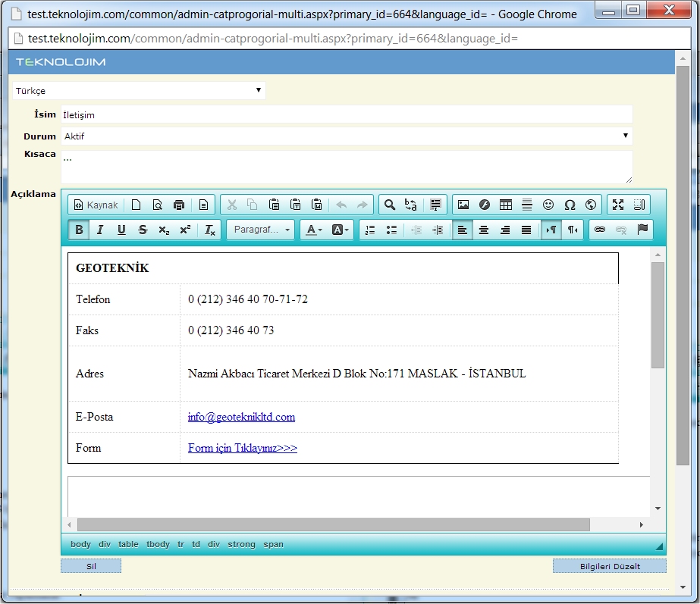The height and width of the screenshot is (604, 700).
Task: Insert an IFrame with globe icon
Action: click(x=591, y=205)
